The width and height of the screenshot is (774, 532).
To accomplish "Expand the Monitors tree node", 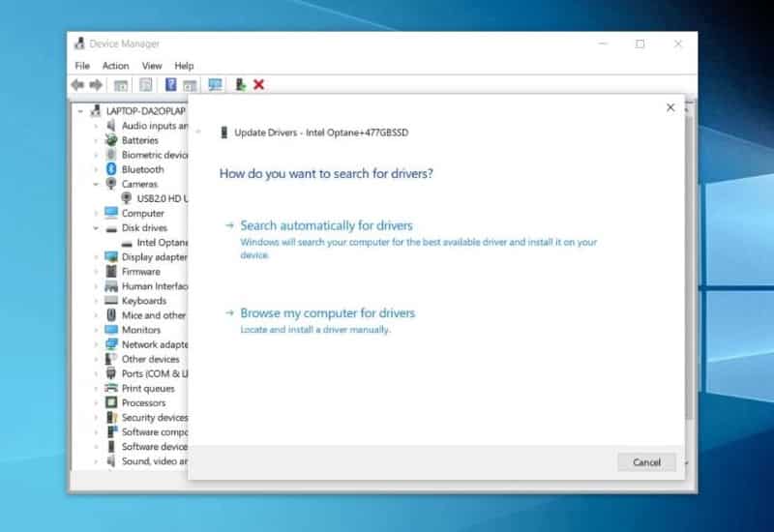I will point(96,330).
